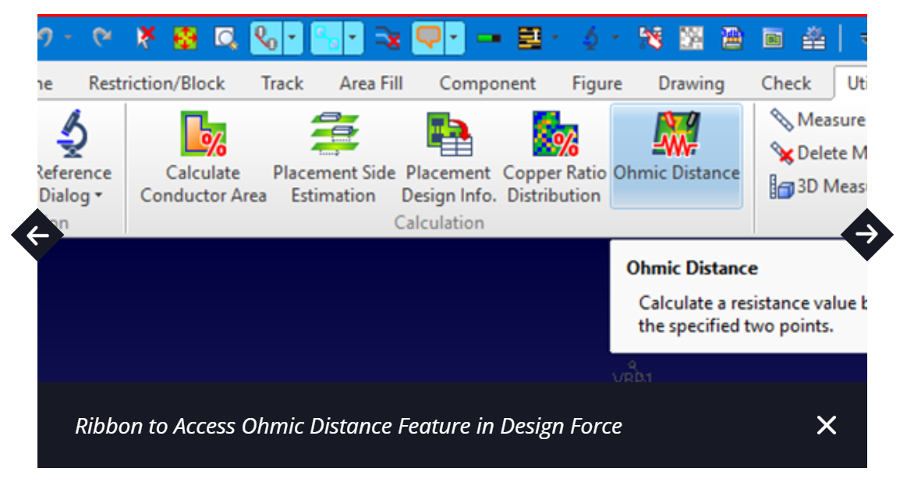
Task: Open Calculate Conductor Area tool
Action: (x=203, y=157)
